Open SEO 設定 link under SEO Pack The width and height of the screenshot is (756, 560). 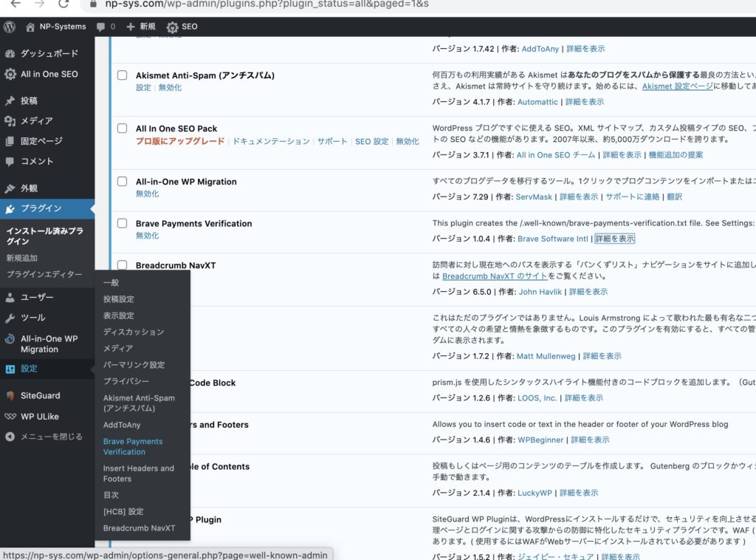pos(372,141)
